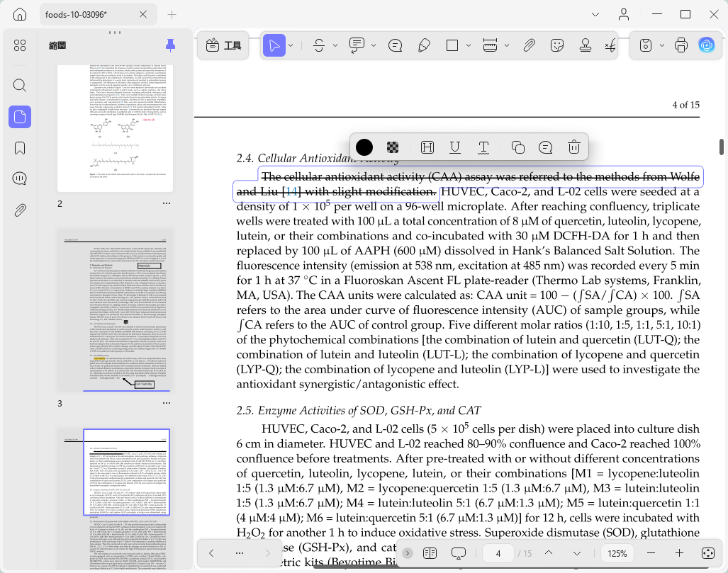This screenshot has width=728, height=573.
Task: Copy the selected annotation text
Action: (517, 147)
